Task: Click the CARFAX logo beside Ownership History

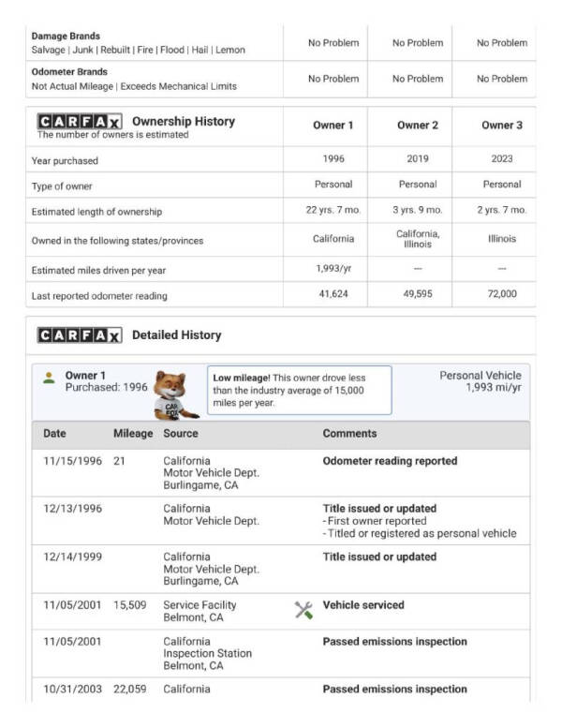Action: point(79,122)
